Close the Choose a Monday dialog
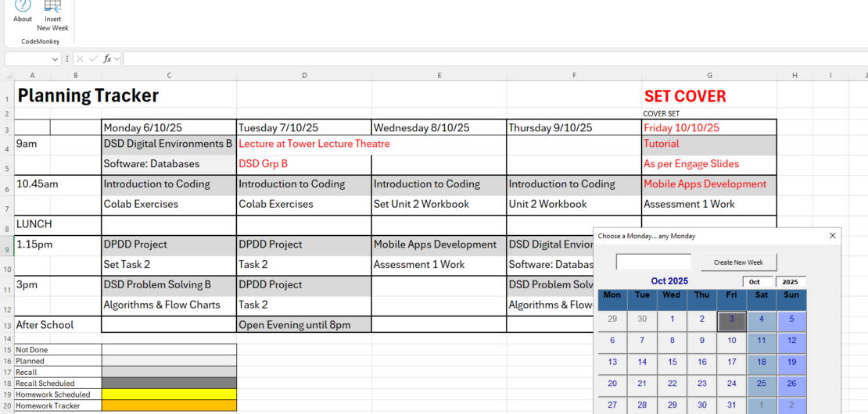 pos(833,235)
